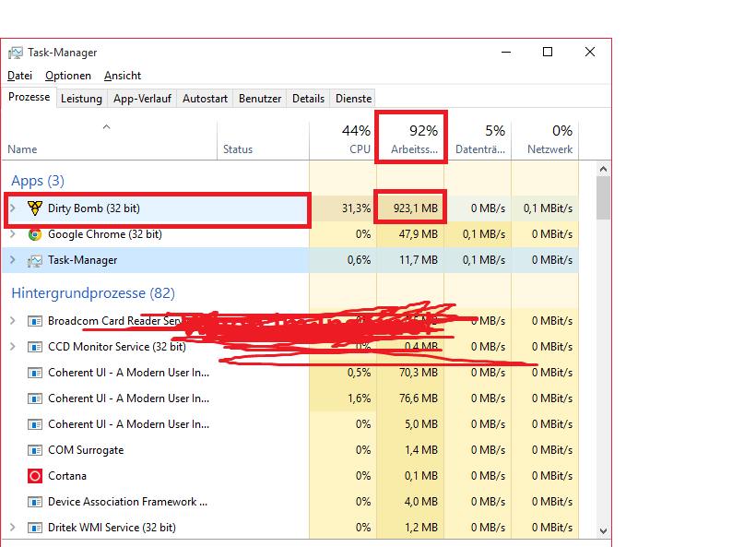
Task: Click the Device Association Framework icon
Action: [35, 502]
